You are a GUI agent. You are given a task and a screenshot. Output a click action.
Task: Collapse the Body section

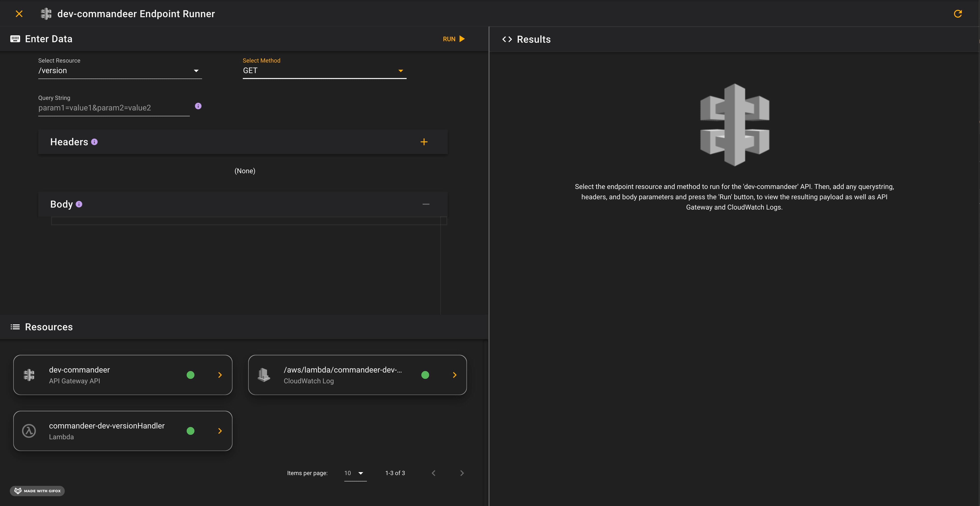click(x=426, y=204)
